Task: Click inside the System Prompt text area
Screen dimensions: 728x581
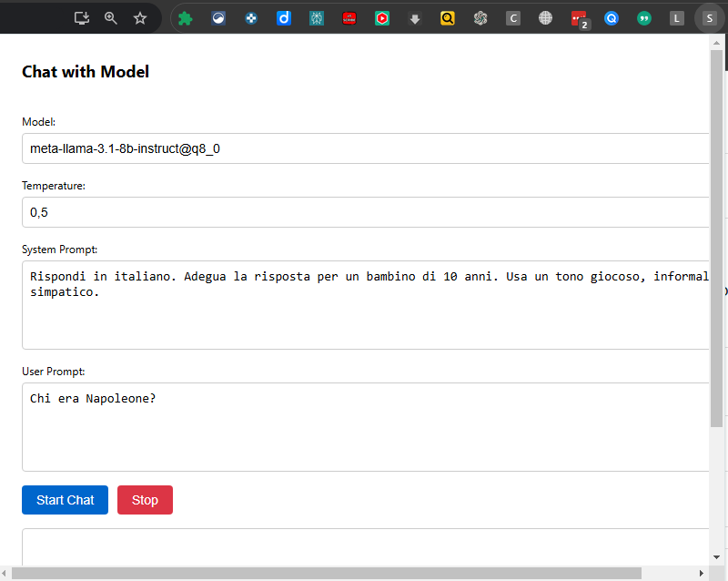Action: coord(364,314)
